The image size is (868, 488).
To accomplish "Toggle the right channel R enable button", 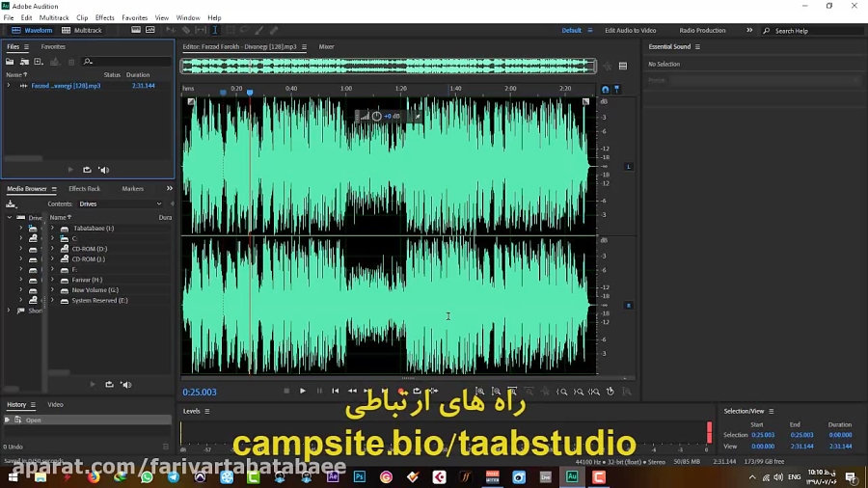I will pyautogui.click(x=628, y=306).
